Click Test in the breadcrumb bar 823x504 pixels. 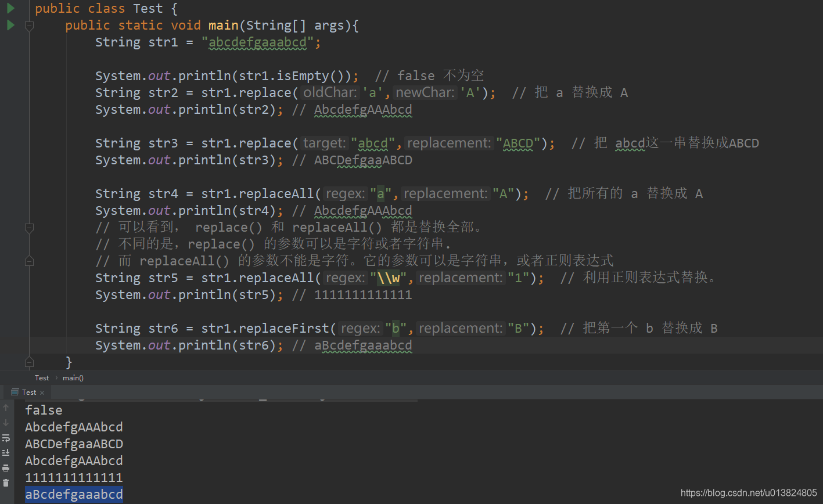tap(42, 377)
